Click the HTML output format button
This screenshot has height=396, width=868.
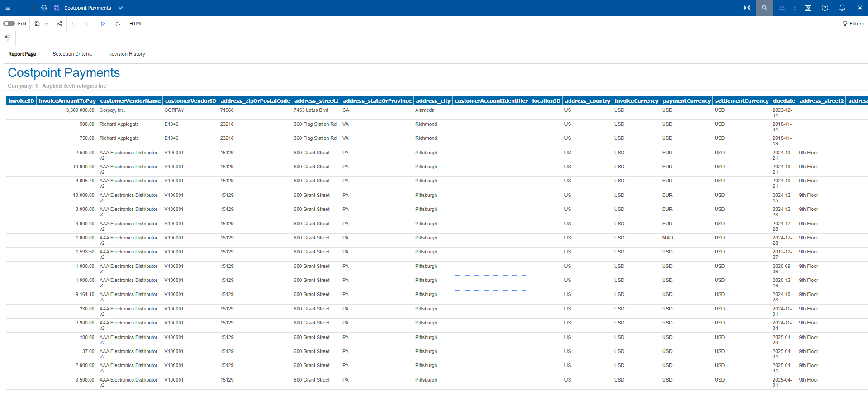pos(136,24)
